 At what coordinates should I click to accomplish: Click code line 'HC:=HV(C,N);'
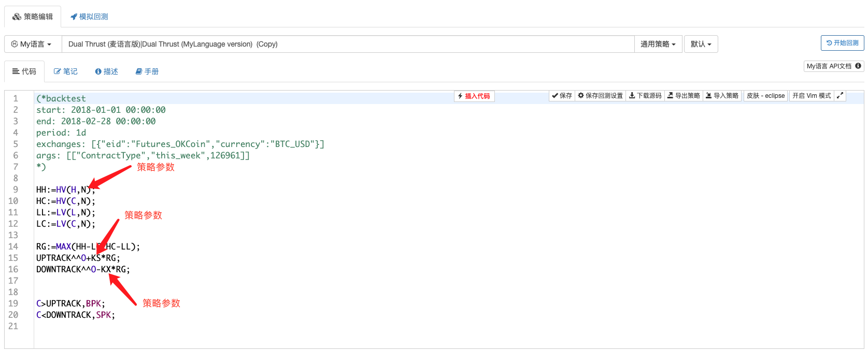point(66,201)
